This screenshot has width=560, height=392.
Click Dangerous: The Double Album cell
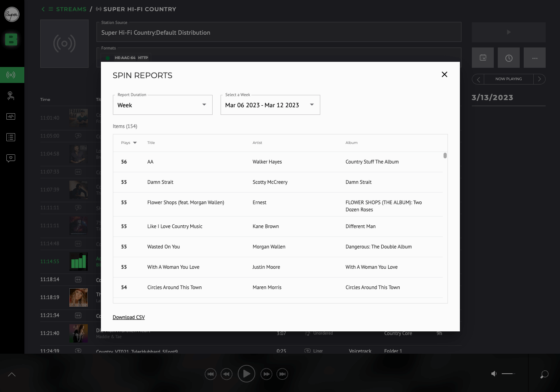click(x=379, y=247)
